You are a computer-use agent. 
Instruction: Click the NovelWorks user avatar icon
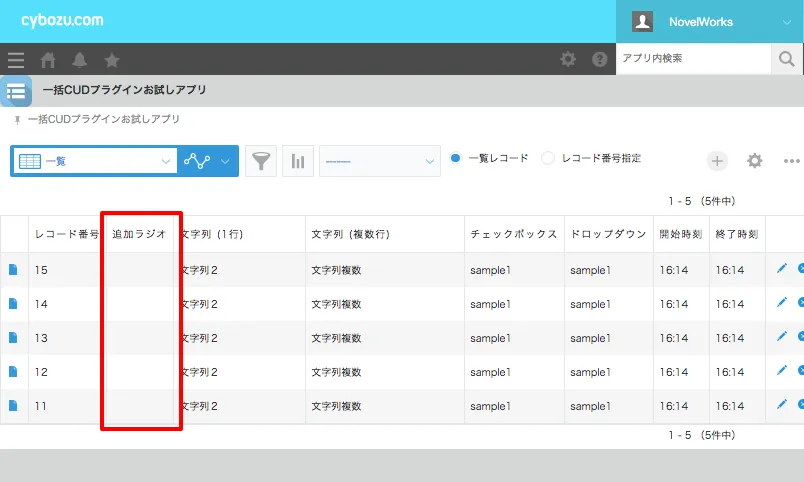point(642,22)
